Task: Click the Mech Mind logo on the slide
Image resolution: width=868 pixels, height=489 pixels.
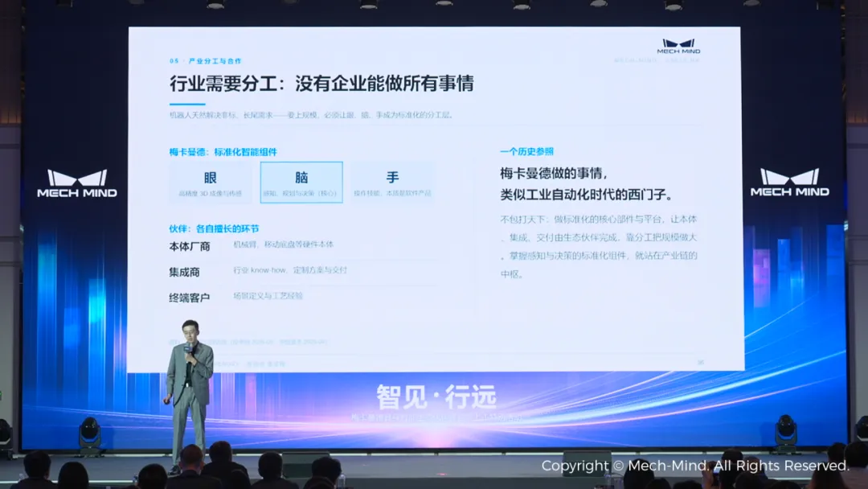Action: click(678, 47)
